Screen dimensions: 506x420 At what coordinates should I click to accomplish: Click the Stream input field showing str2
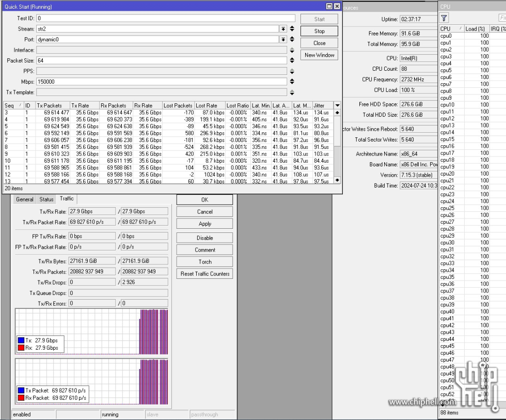[x=157, y=29]
